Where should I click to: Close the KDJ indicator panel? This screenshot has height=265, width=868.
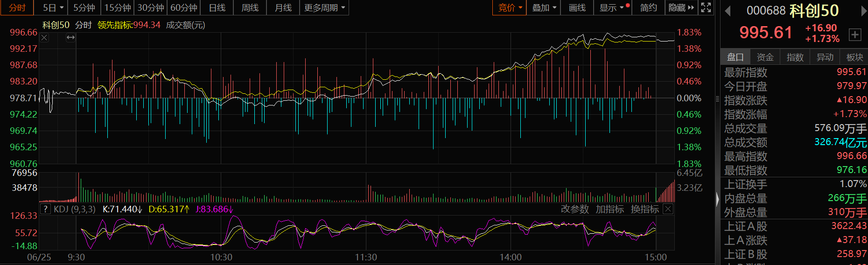tap(668, 209)
